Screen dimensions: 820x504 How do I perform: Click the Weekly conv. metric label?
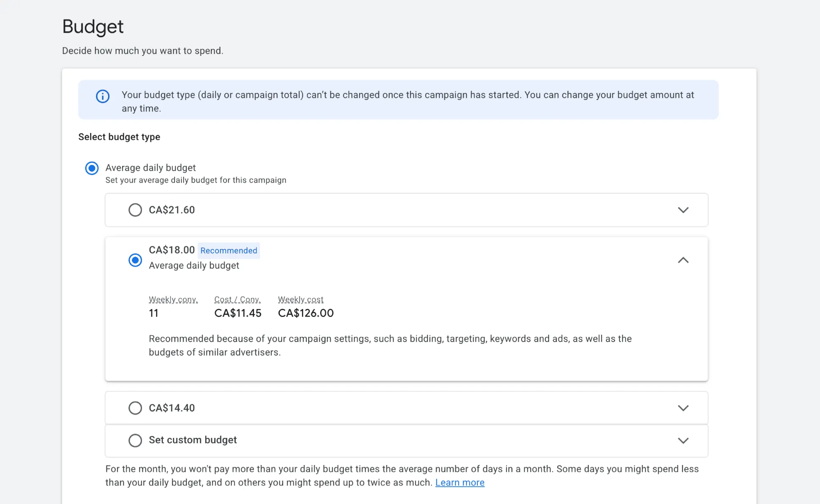pos(173,300)
